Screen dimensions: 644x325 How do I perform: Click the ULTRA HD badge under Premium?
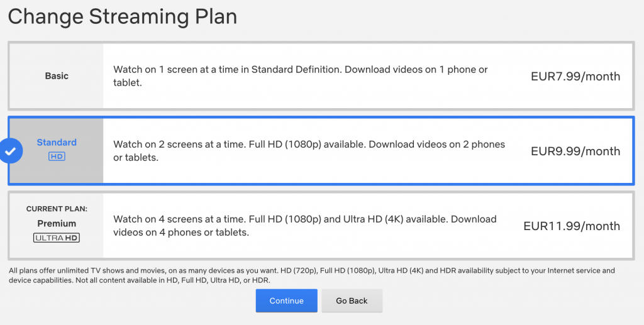(57, 238)
